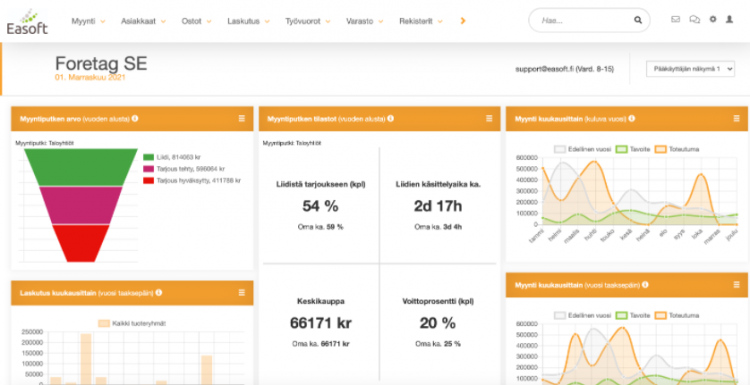Toggle Tavoite legend in lower sales chart
This screenshot has width=750, height=385.
(x=633, y=315)
